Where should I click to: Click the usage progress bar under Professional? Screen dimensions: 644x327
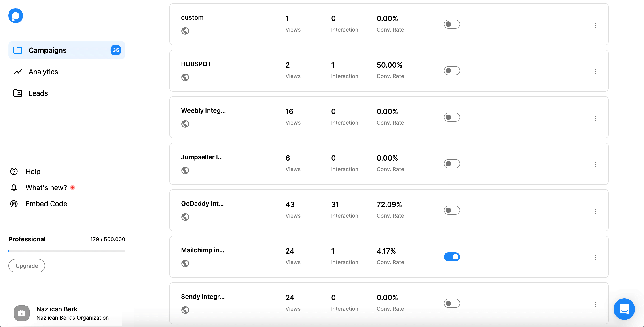click(x=67, y=251)
